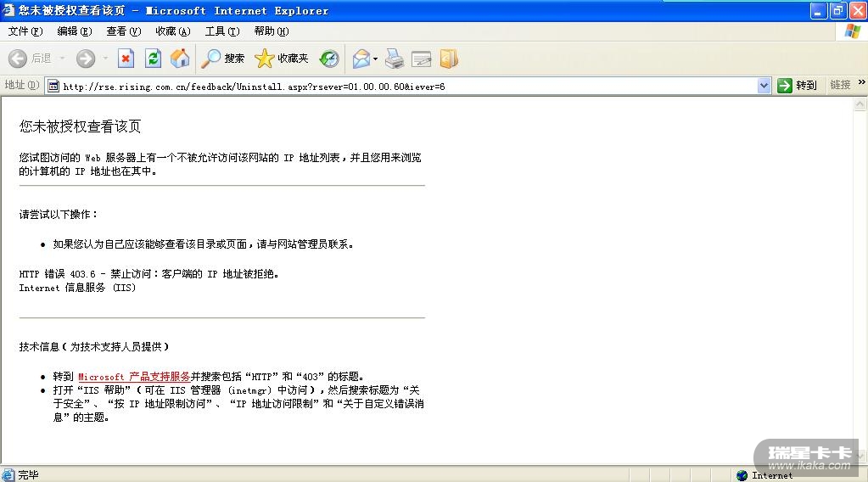Open the Mail toolbar icon
The image size is (868, 482).
[x=361, y=58]
